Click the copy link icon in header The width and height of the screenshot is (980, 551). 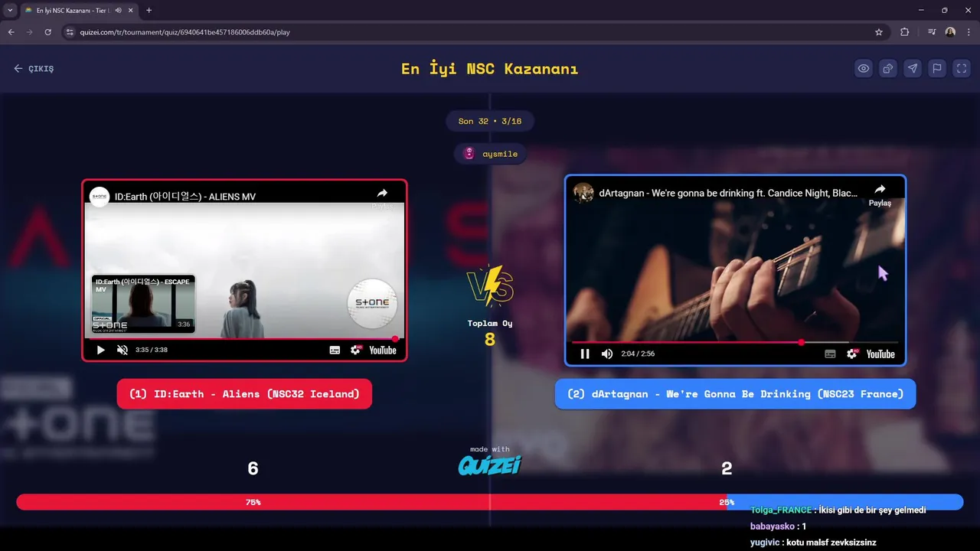888,68
